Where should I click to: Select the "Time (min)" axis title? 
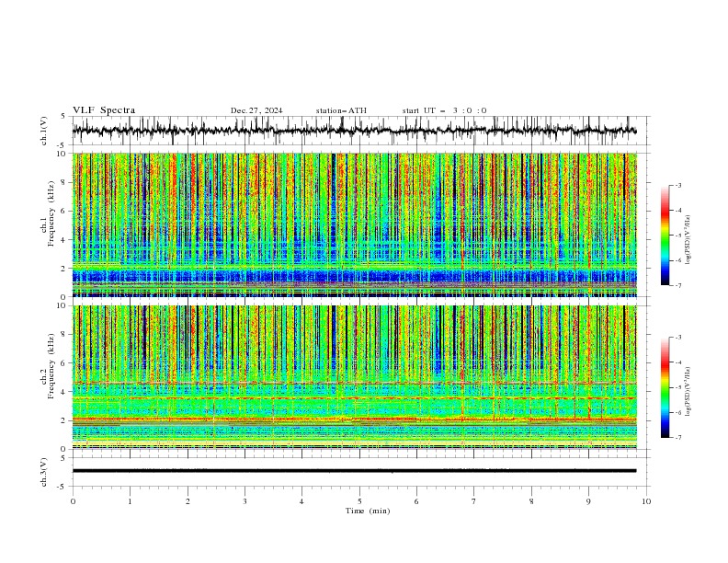coord(368,511)
